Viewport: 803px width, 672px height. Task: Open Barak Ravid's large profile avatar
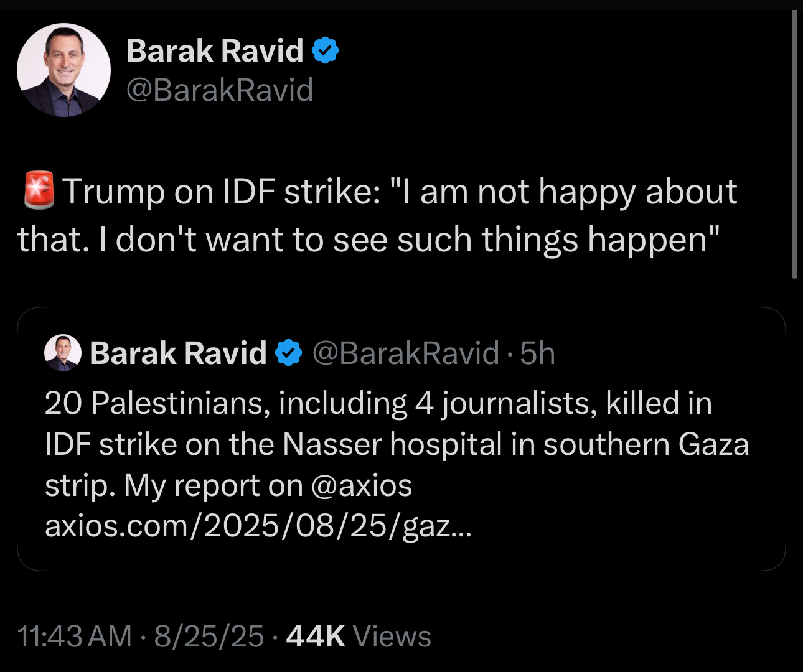click(63, 70)
